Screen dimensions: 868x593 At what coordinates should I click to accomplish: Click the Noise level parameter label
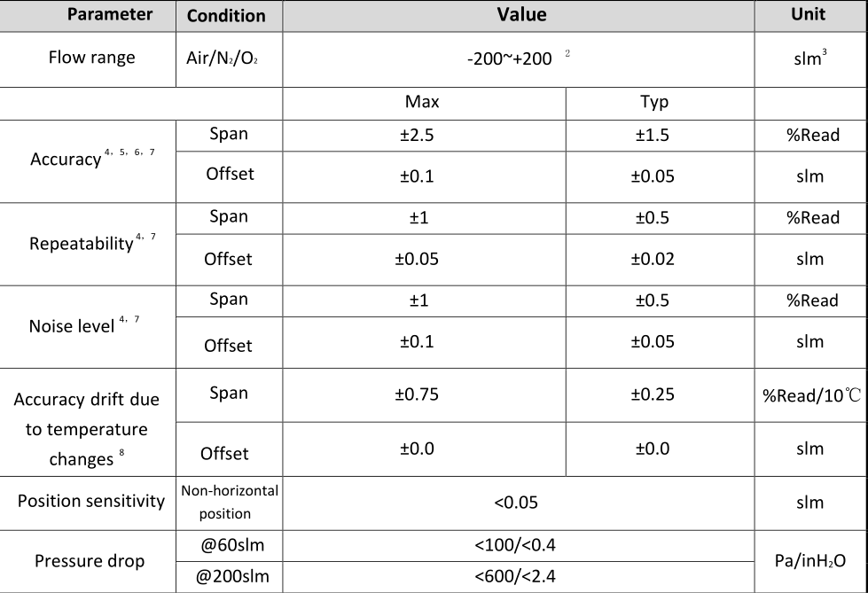(x=73, y=325)
